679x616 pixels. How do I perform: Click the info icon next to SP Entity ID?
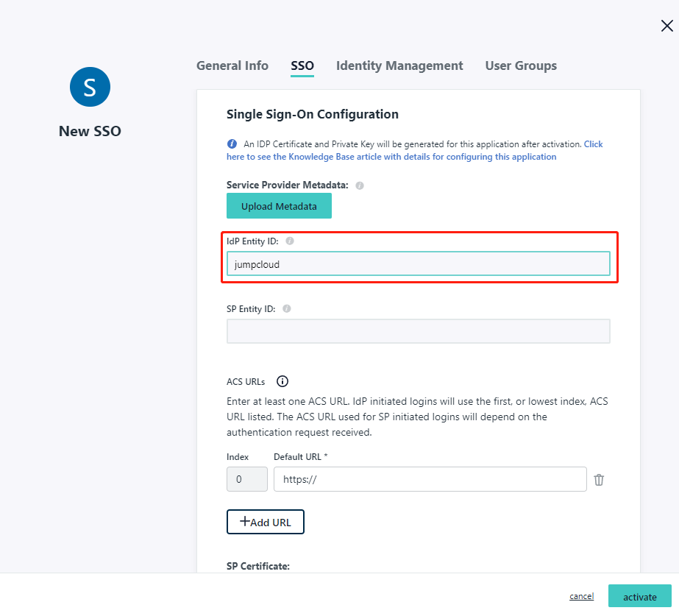(x=287, y=309)
